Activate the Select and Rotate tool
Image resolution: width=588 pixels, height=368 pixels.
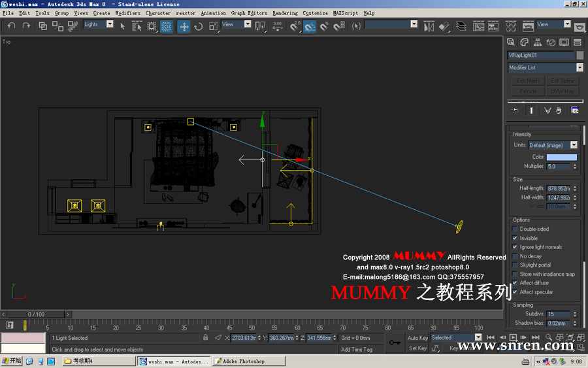tap(199, 26)
